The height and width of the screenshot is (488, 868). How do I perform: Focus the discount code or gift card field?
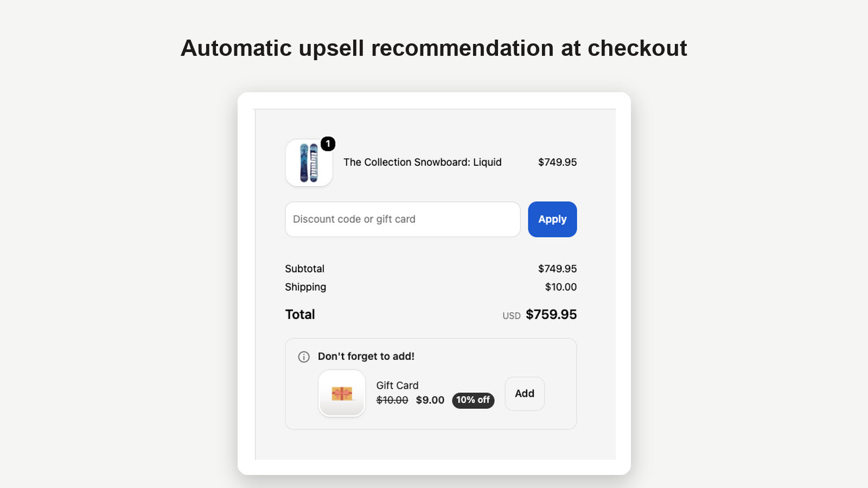coord(403,219)
